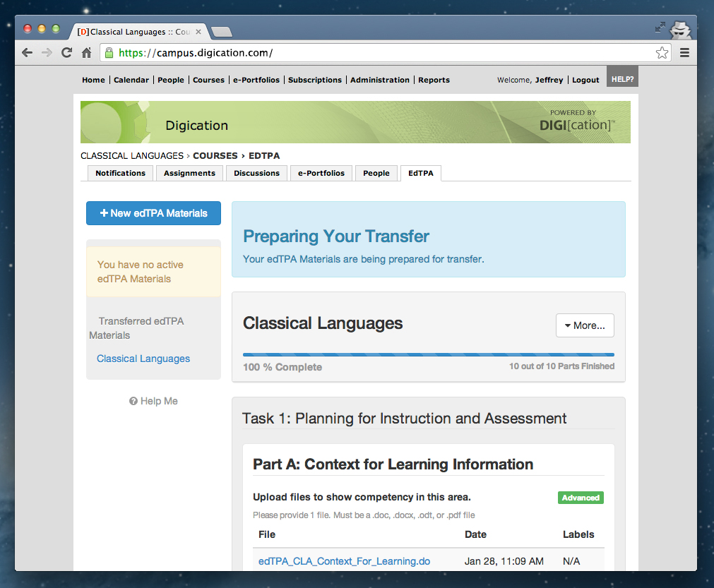Click the Help Me question mark icon
The image size is (714, 588).
[133, 400]
